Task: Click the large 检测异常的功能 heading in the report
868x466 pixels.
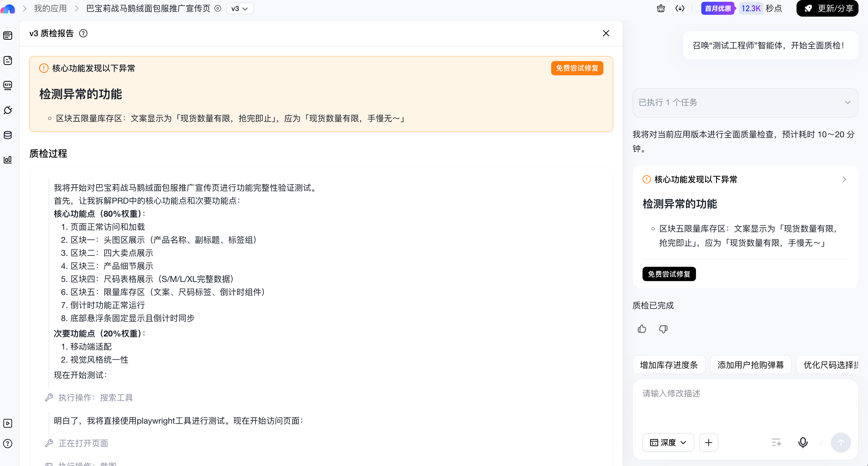Action: tap(80, 94)
